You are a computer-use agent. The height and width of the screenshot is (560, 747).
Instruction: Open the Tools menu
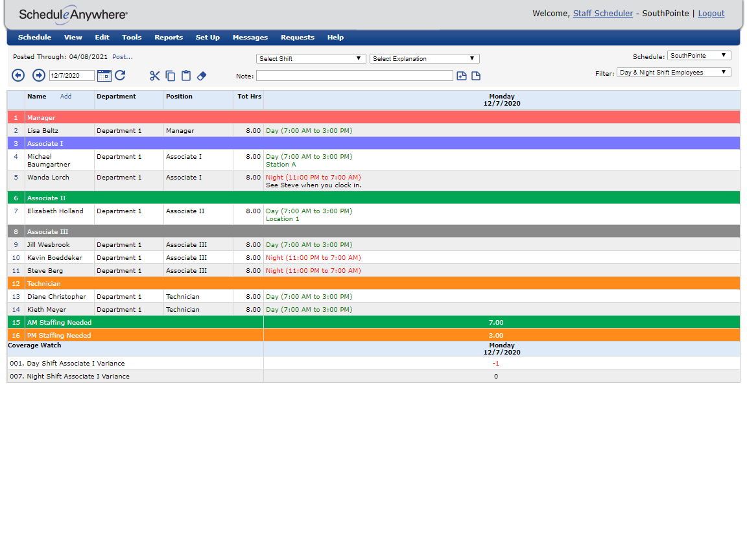[x=132, y=37]
